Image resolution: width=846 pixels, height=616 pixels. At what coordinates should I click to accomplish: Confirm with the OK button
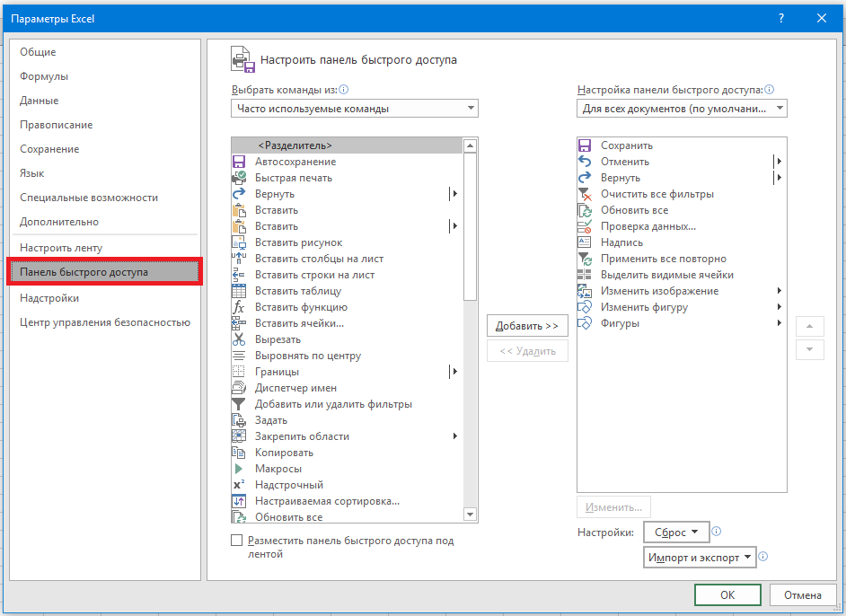pos(727,595)
